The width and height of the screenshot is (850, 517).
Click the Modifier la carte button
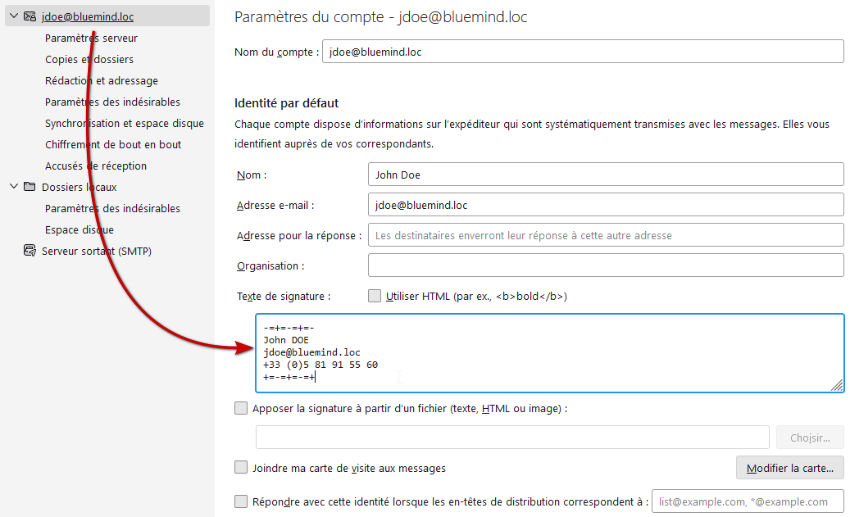(x=789, y=468)
